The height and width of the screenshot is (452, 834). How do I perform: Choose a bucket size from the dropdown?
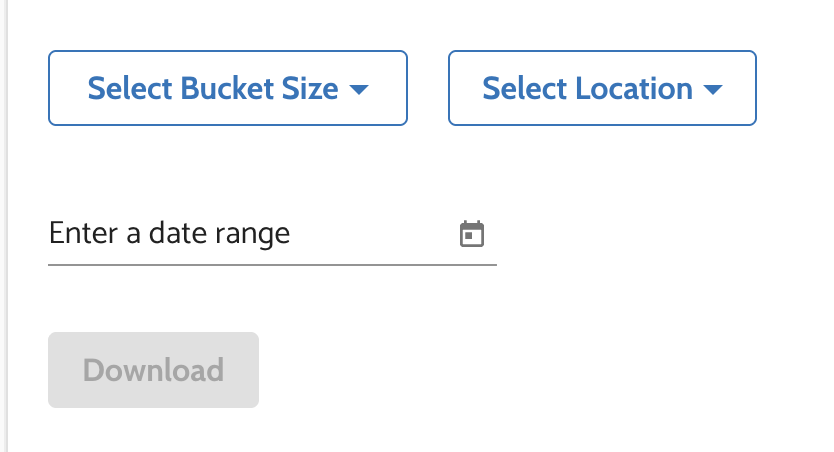(228, 88)
